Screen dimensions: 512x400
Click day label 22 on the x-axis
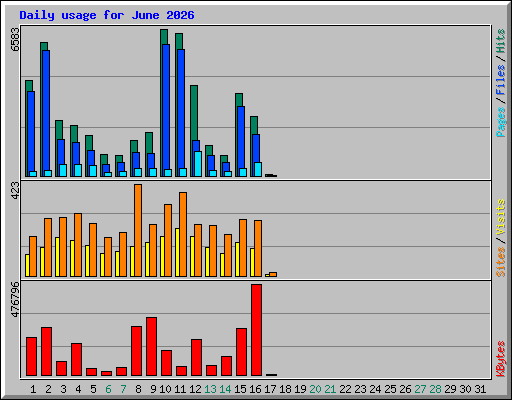(x=345, y=389)
